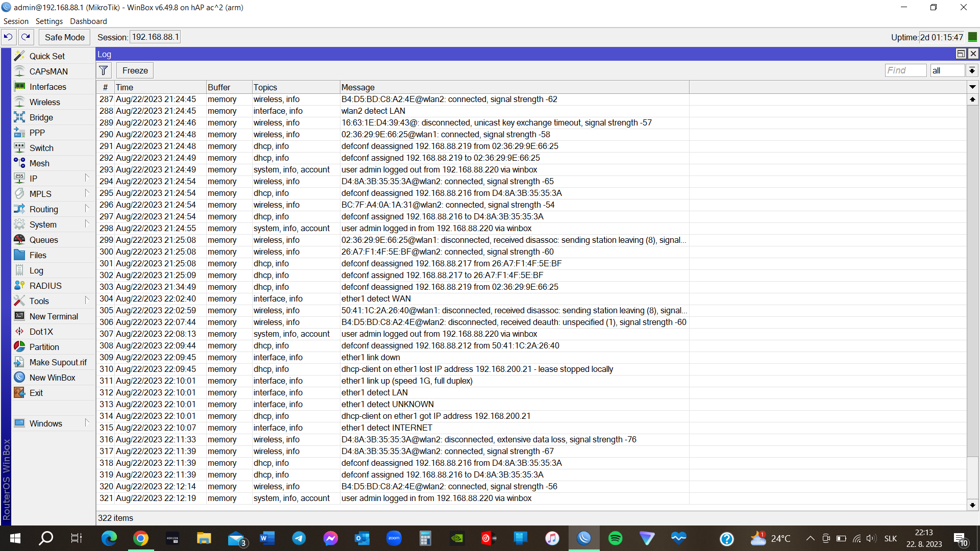This screenshot has width=980, height=551.
Task: Toggle Safe Mode on
Action: (64, 37)
